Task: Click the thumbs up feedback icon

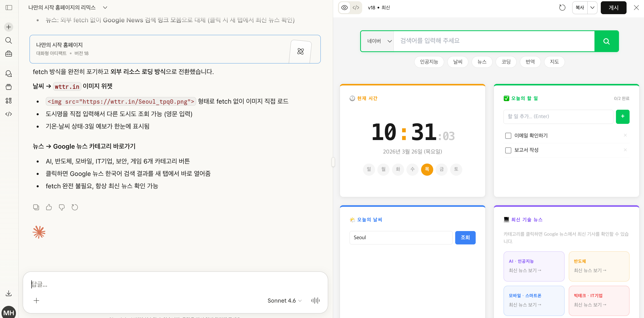Action: (x=49, y=207)
